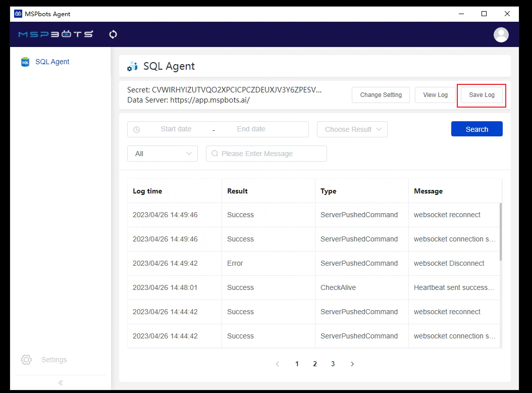Click the clock icon in date range field
The image size is (532, 393).
[137, 130]
